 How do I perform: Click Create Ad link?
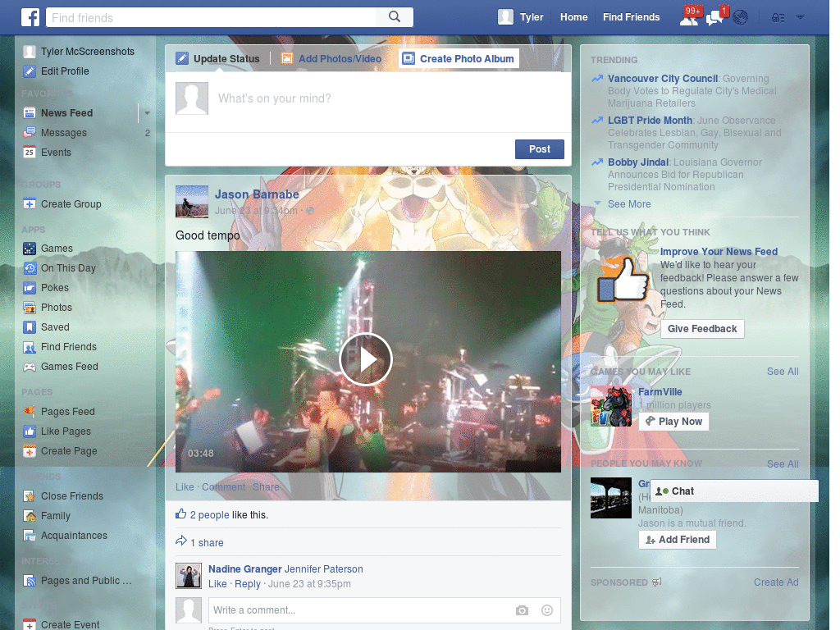pos(776,582)
